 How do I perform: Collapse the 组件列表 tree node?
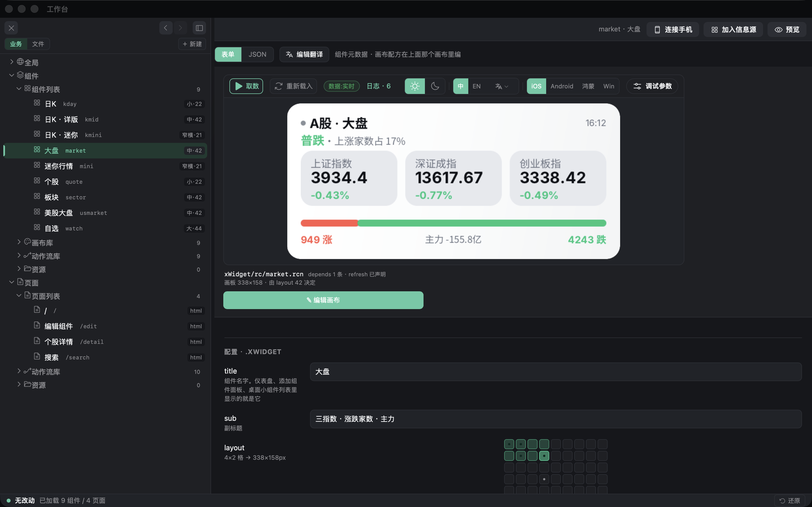[19, 89]
